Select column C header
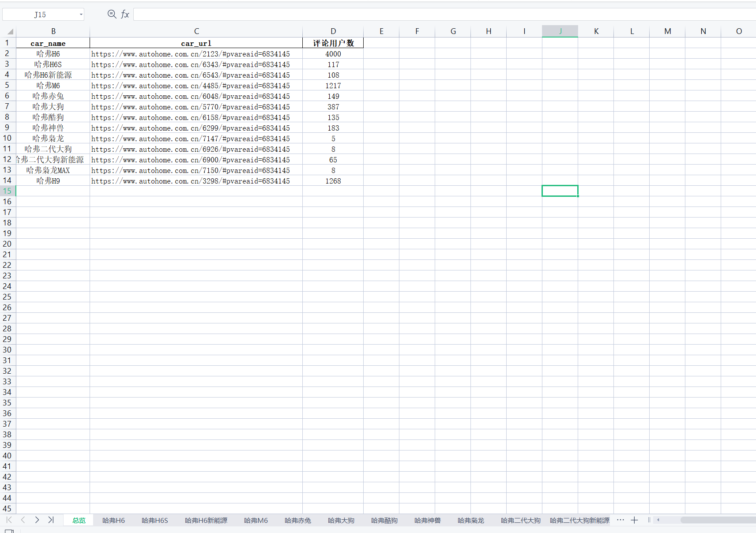Image resolution: width=756 pixels, height=533 pixels. point(196,31)
